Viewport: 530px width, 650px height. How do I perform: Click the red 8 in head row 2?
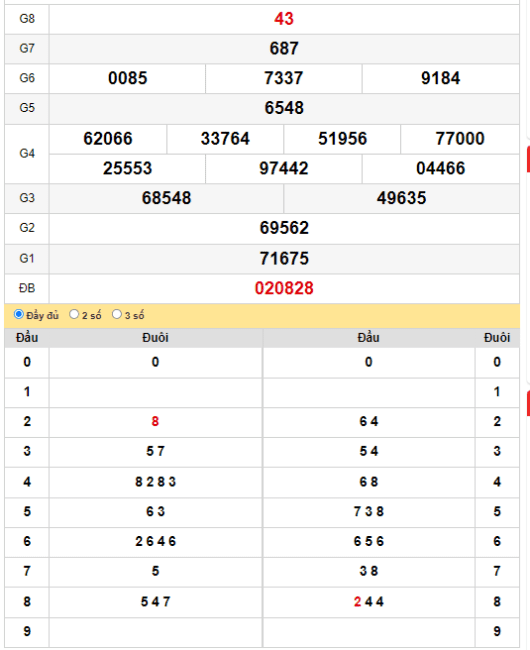155,422
